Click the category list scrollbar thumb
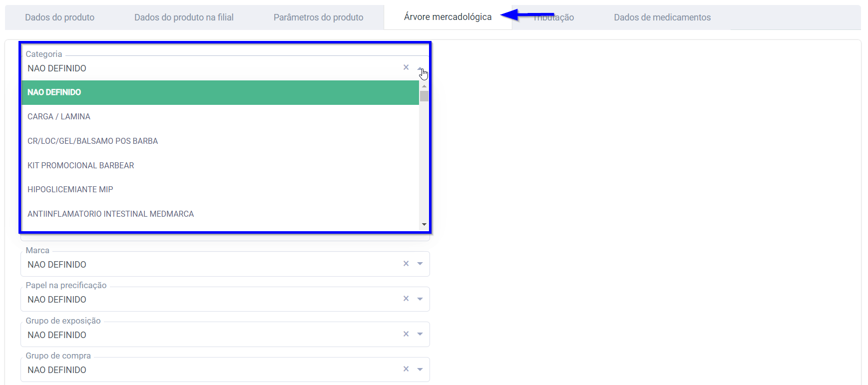Screen dimensions: 868x385 [424, 96]
